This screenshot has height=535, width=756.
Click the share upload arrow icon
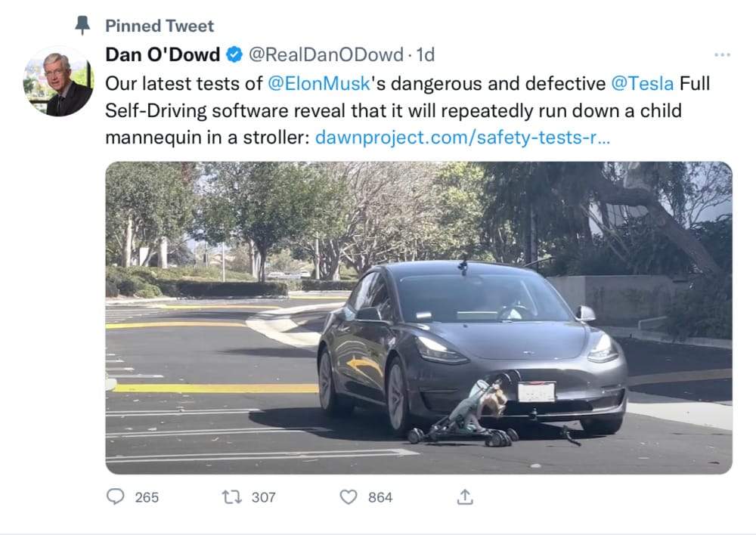coord(466,496)
